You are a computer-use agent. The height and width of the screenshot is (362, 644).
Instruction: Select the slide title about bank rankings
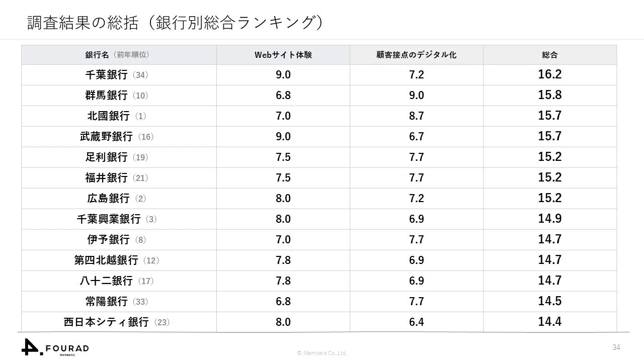click(175, 23)
